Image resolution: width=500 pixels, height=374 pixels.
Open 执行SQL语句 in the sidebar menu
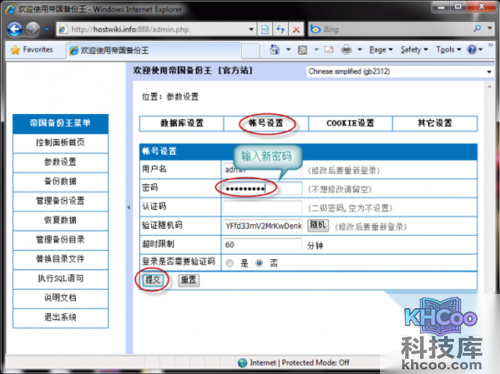[60, 278]
